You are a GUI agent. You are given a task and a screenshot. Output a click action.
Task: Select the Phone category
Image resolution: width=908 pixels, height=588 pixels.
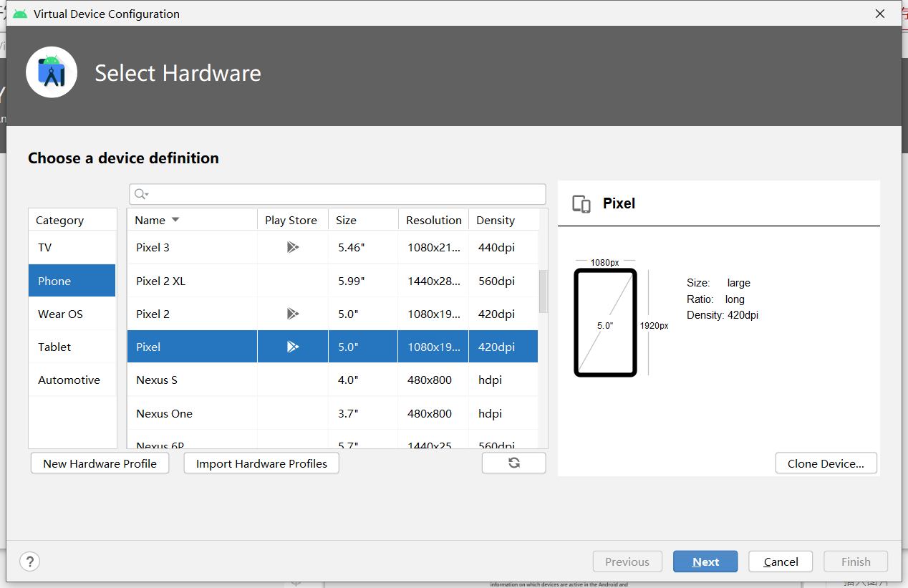[72, 281]
